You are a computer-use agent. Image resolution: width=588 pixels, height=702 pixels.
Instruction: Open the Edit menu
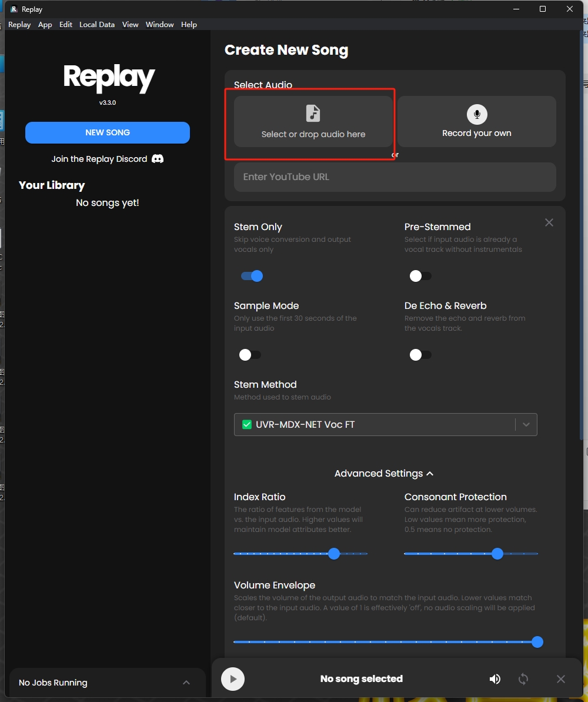[66, 25]
